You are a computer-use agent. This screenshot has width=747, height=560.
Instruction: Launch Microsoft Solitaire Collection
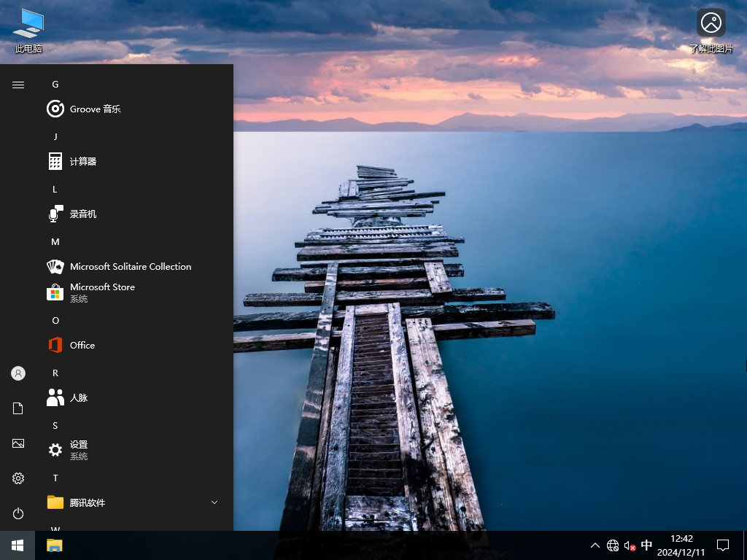pos(129,266)
